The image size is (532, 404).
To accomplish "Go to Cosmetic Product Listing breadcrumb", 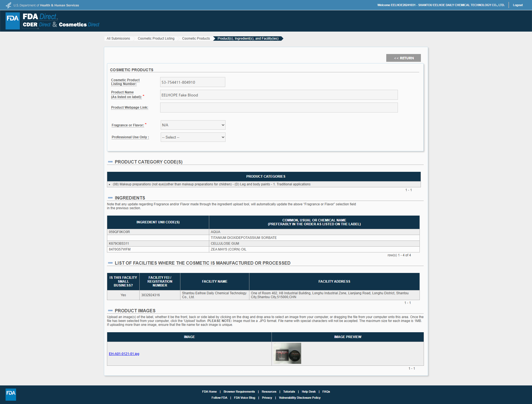I will tap(156, 39).
